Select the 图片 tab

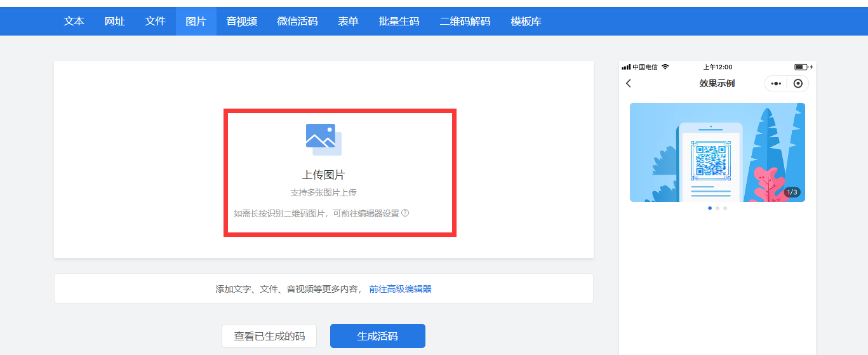click(x=196, y=21)
